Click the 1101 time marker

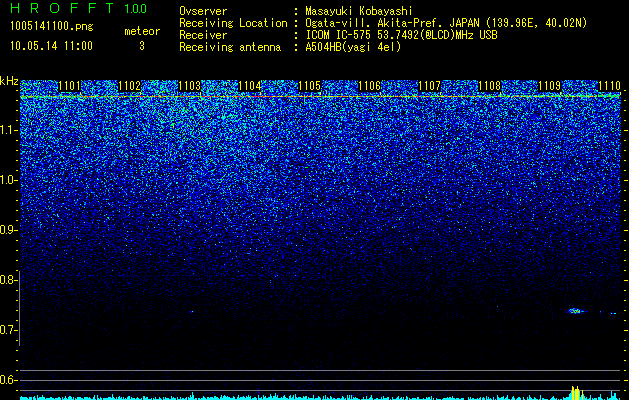pos(69,86)
